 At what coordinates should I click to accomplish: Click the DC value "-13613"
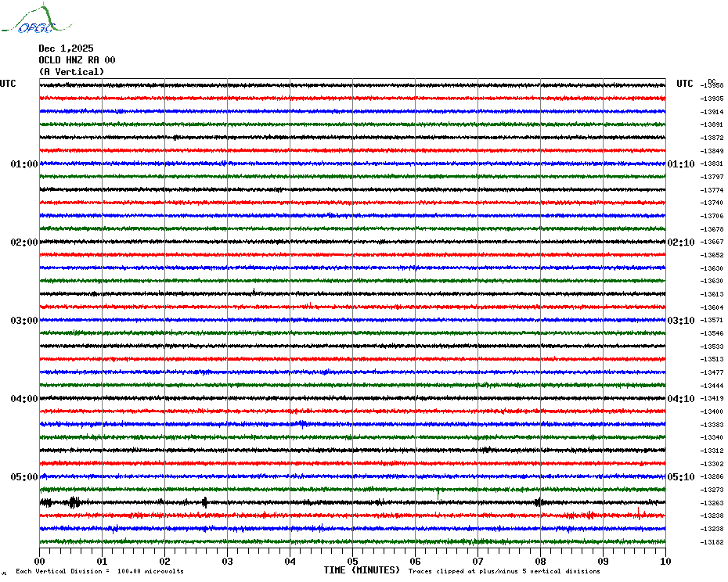(x=712, y=294)
